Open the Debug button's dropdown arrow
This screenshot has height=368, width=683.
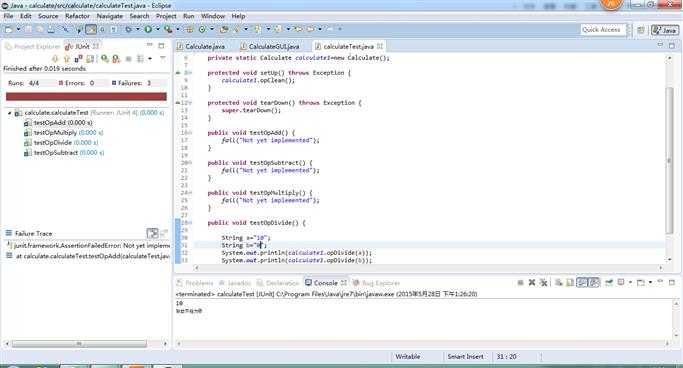click(138, 29)
